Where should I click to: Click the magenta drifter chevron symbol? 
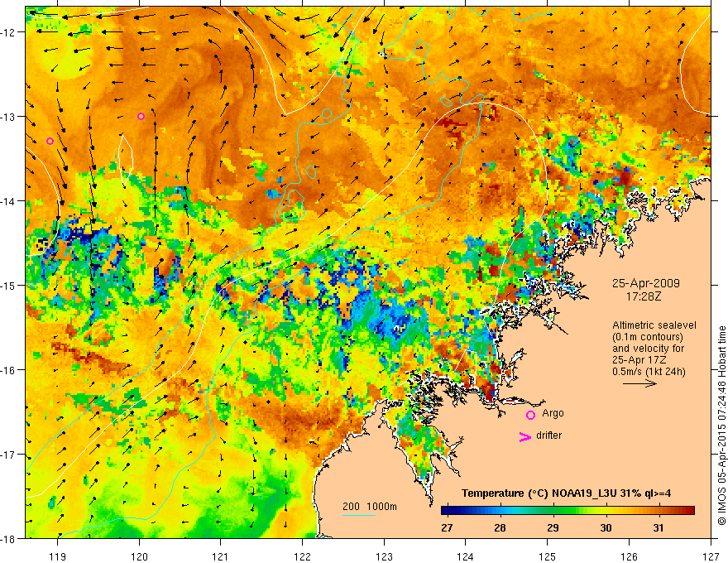[524, 437]
